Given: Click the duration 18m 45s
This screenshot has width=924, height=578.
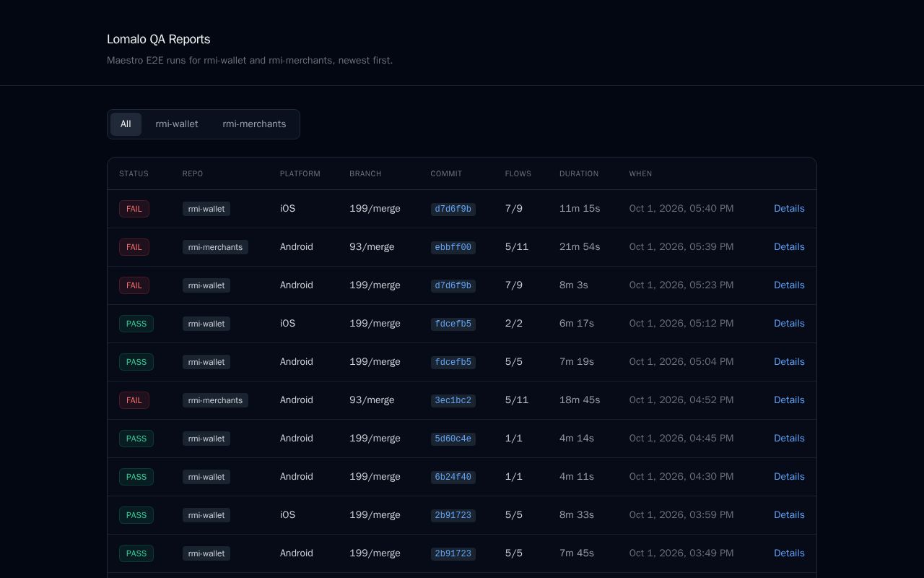Looking at the screenshot, I should (580, 400).
